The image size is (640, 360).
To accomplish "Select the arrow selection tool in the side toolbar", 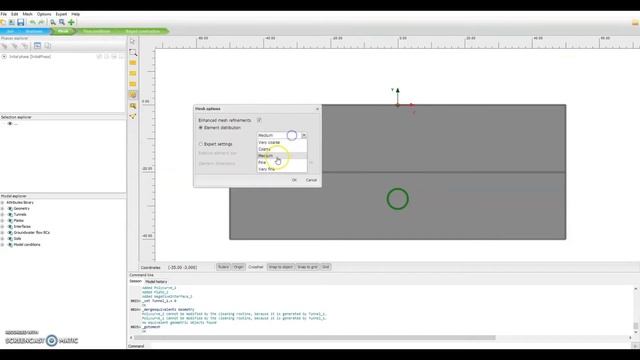I will coord(133,42).
